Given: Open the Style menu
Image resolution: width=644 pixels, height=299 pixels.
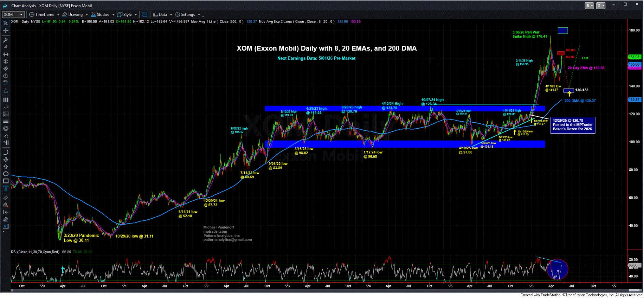Looking at the screenshot, I should pos(125,15).
